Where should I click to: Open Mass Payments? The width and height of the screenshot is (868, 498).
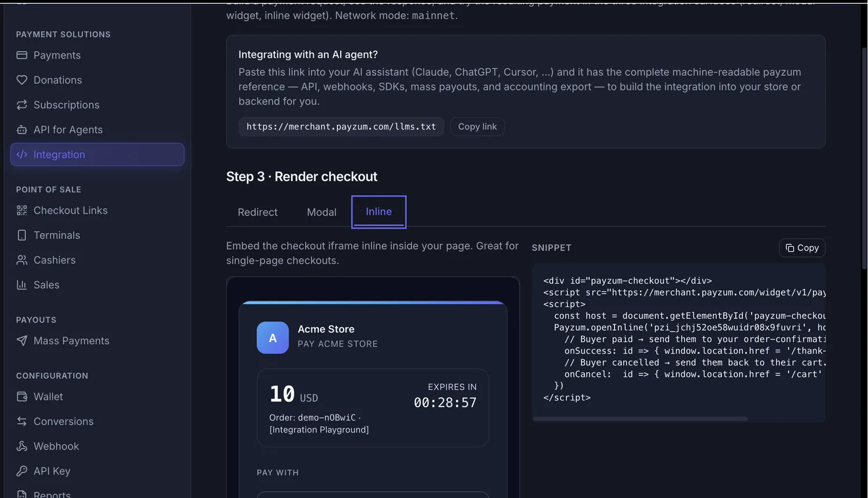pos(97,340)
